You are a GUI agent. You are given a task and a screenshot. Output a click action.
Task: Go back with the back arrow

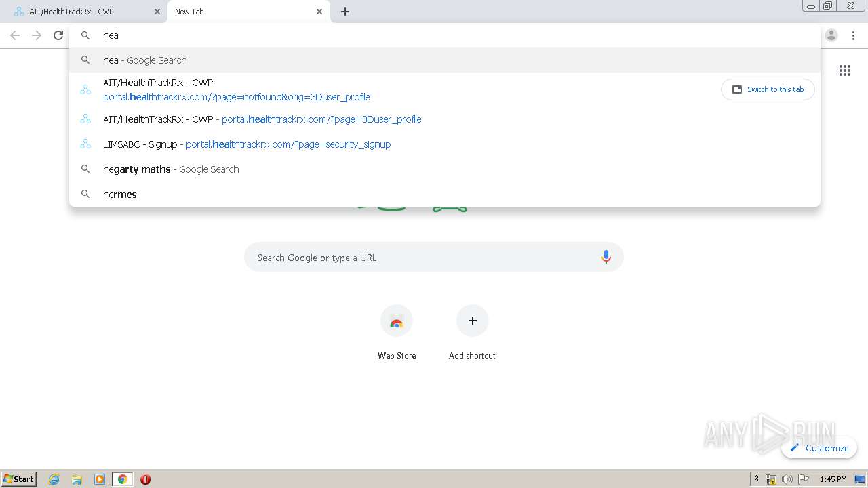point(15,35)
